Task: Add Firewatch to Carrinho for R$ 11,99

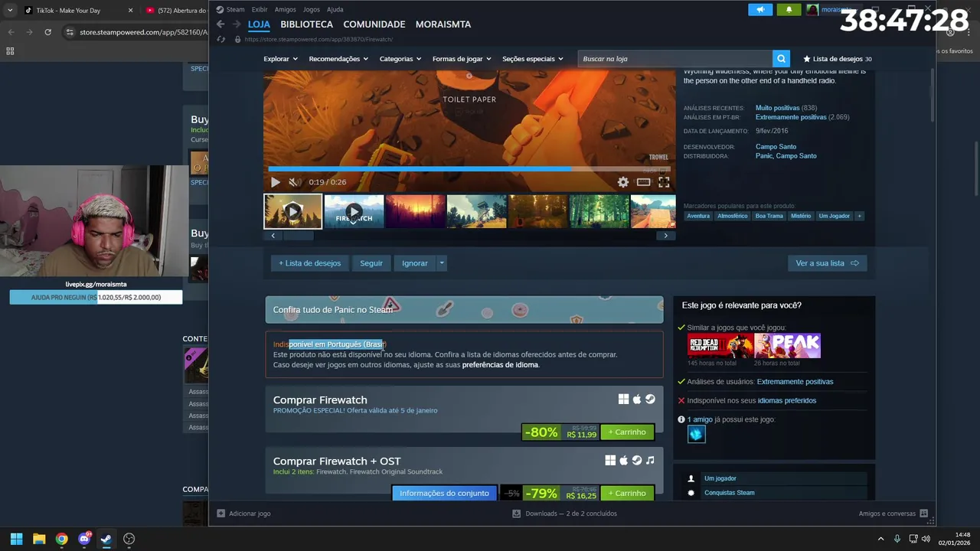Action: coord(627,432)
